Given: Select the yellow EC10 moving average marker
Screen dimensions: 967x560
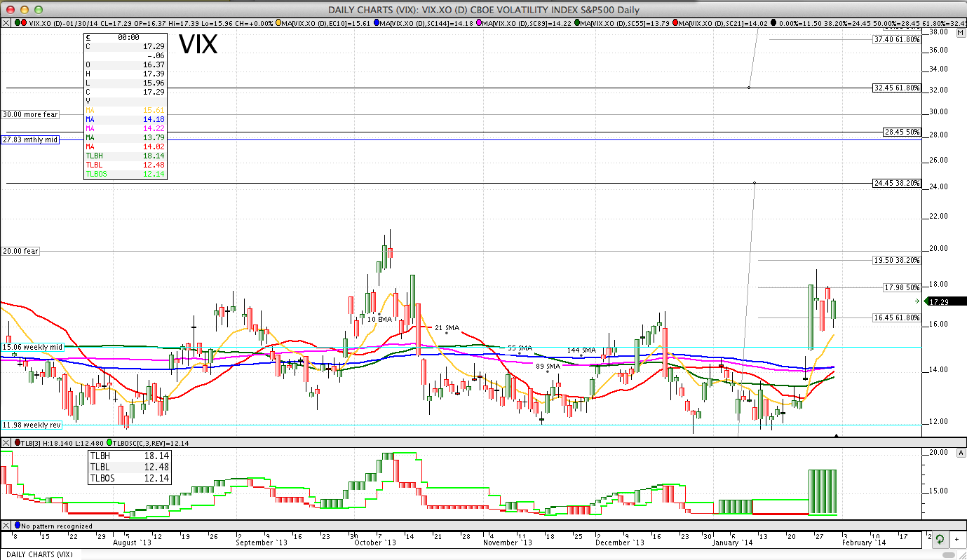Looking at the screenshot, I should [x=279, y=22].
